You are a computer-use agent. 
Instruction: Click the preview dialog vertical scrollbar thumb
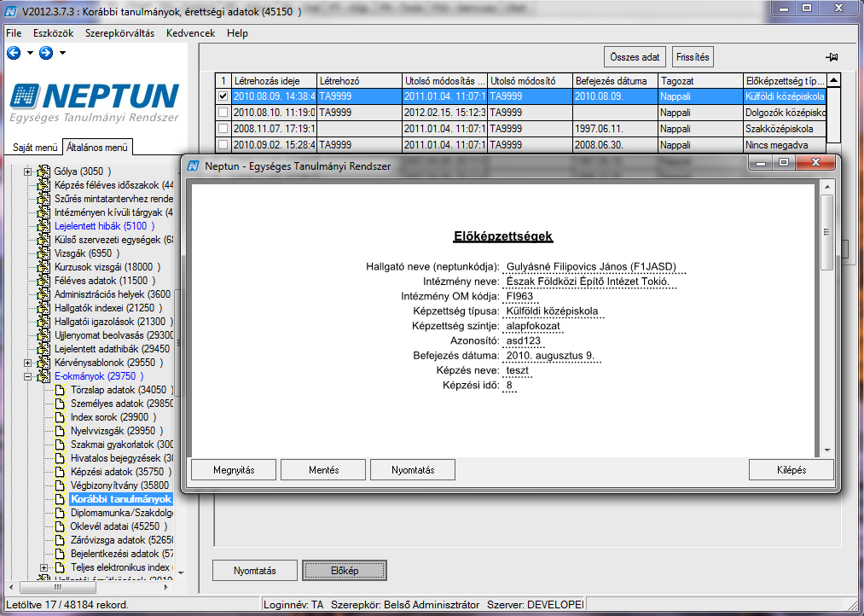(827, 232)
